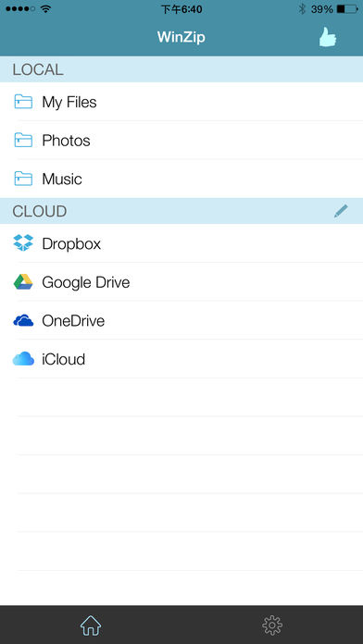Image resolution: width=363 pixels, height=644 pixels.
Task: Click the iCloud cloud icon
Action: [23, 359]
